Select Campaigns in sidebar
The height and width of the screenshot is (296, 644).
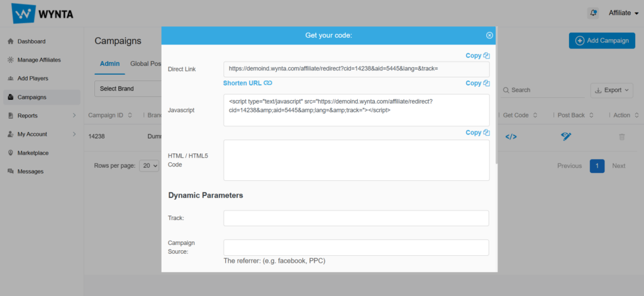pyautogui.click(x=42, y=97)
